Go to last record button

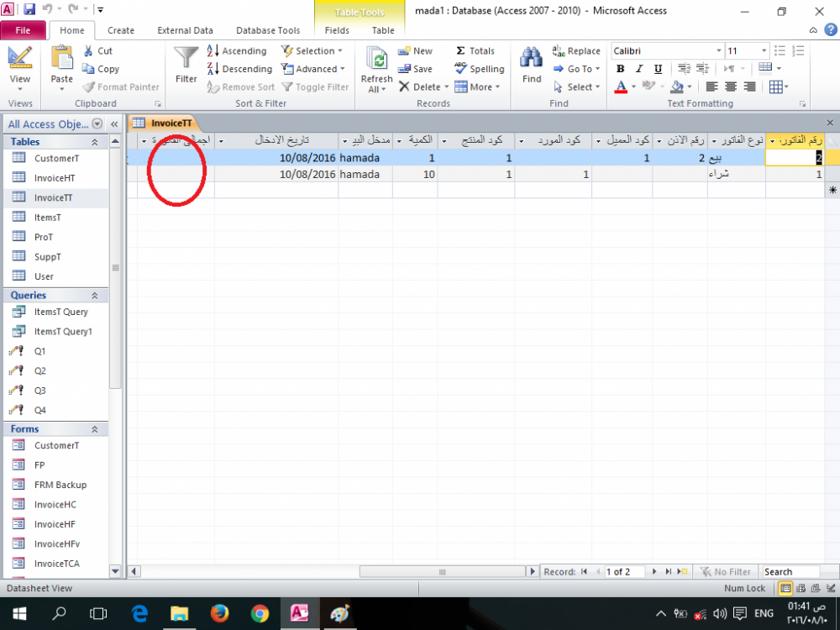[668, 571]
